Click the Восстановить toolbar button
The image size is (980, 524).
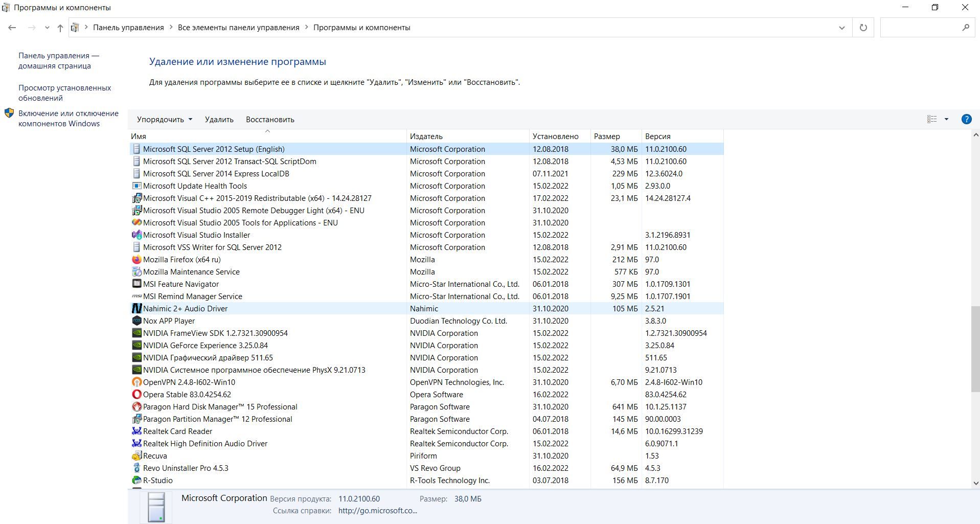pos(270,120)
